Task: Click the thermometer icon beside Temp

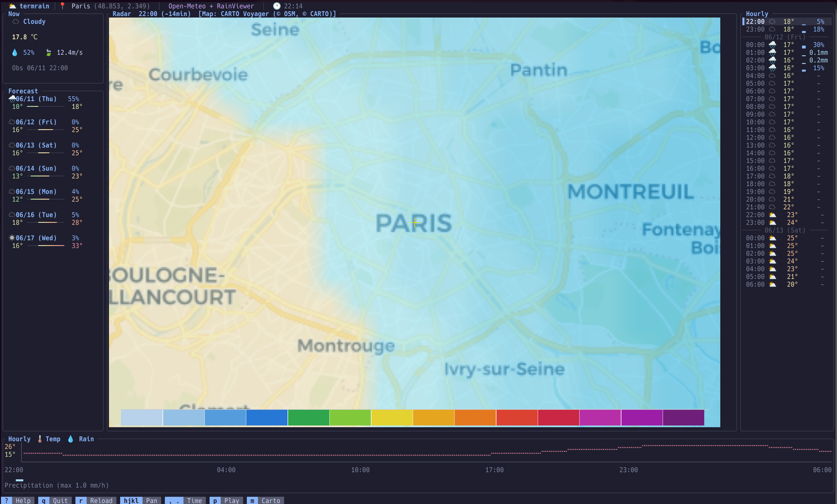Action: [40, 439]
